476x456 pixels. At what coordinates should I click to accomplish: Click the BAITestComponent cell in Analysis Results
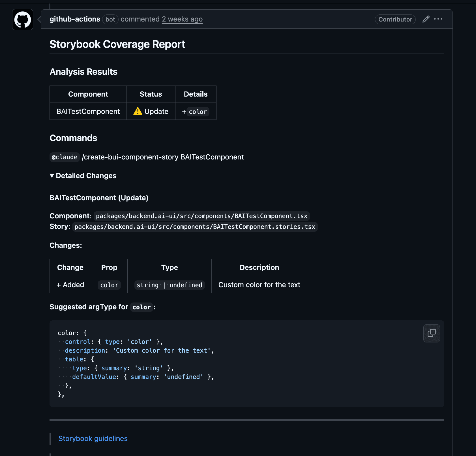pyautogui.click(x=88, y=112)
